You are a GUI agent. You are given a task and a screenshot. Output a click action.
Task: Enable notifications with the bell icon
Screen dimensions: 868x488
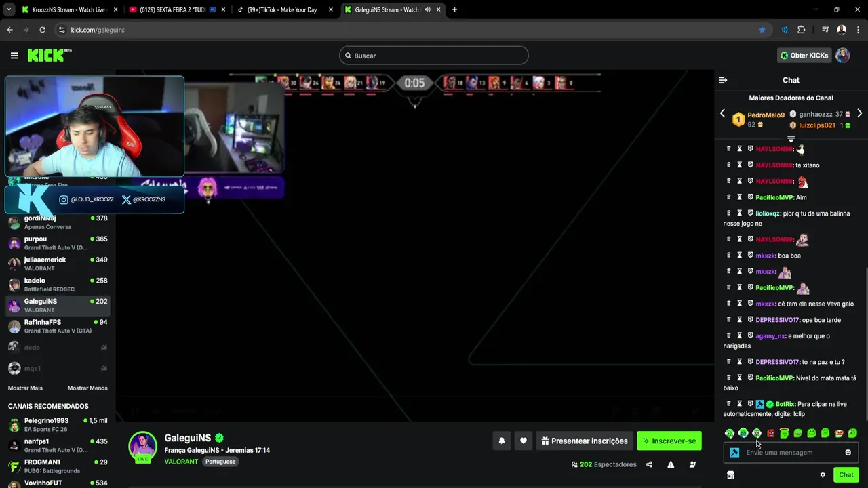(502, 441)
